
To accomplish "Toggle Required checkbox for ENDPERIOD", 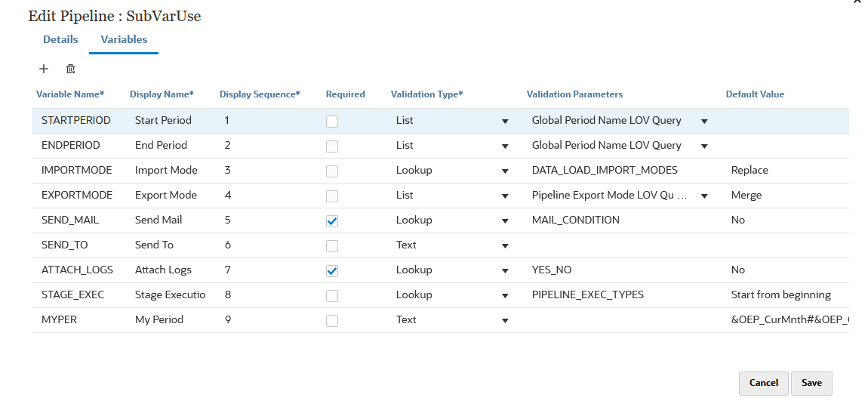I will [332, 146].
